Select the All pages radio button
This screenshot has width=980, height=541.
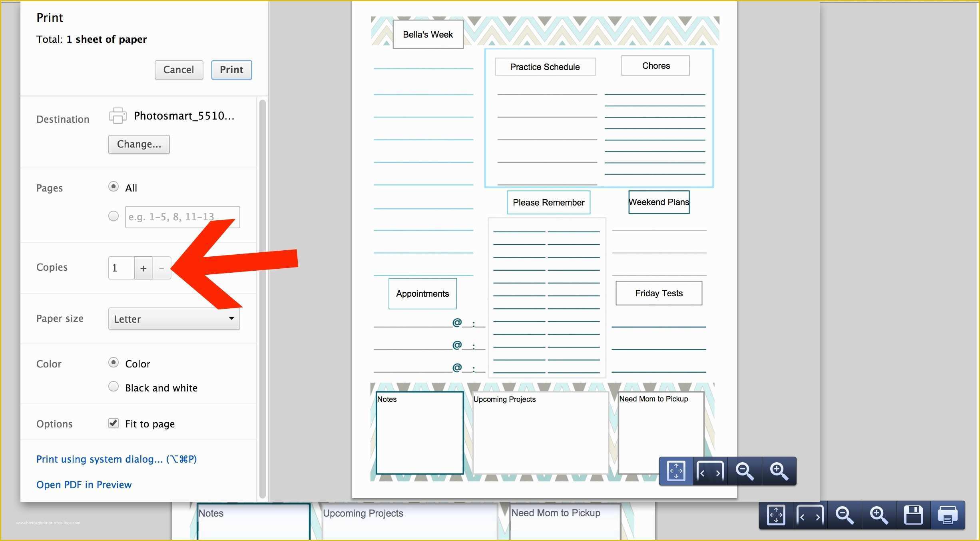114,187
